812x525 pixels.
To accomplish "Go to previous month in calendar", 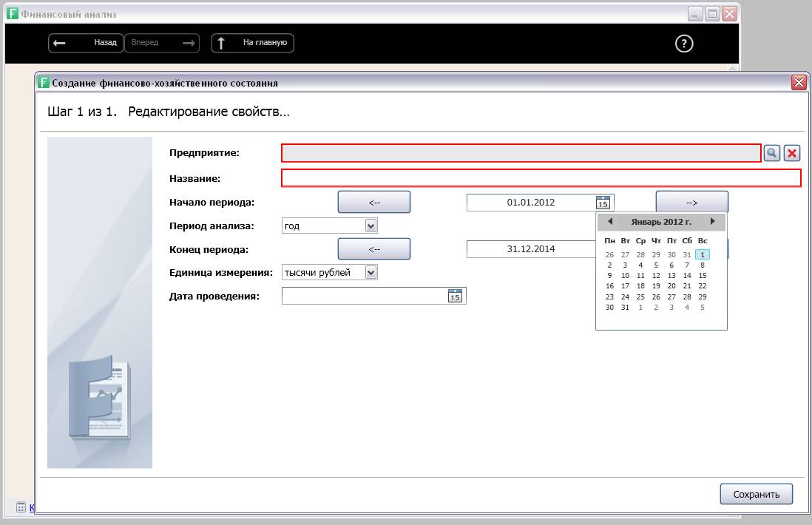I will 610,222.
